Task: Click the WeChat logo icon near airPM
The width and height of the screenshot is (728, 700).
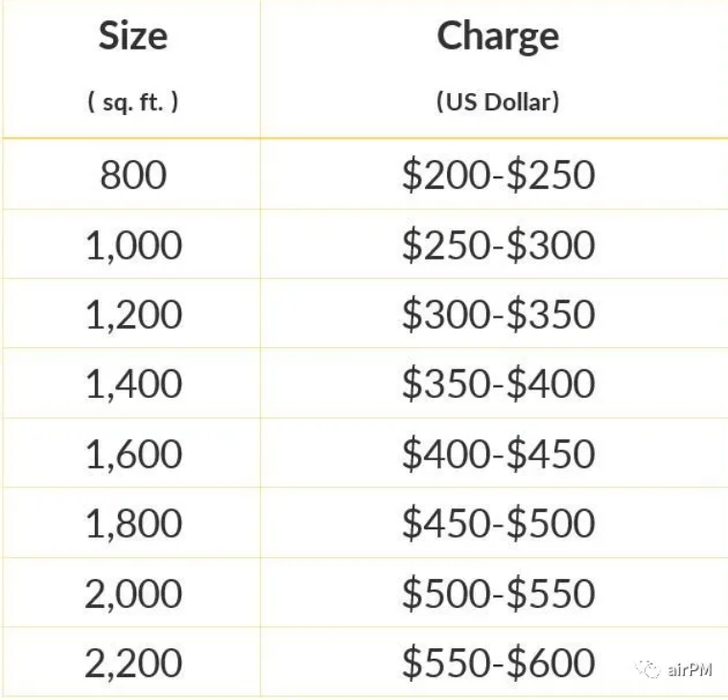Action: pos(647,669)
